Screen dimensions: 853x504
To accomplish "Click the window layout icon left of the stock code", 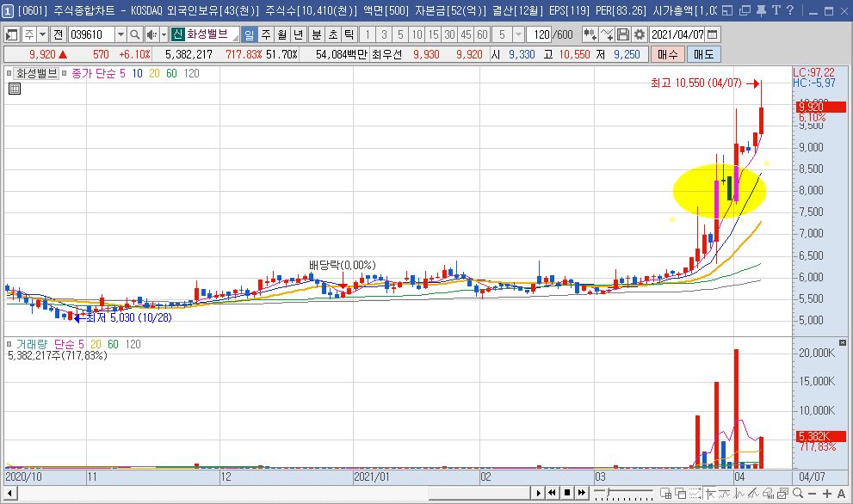I will (11, 34).
